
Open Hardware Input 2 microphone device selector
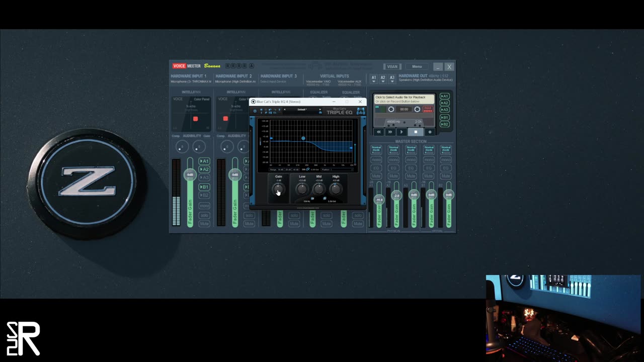235,81
